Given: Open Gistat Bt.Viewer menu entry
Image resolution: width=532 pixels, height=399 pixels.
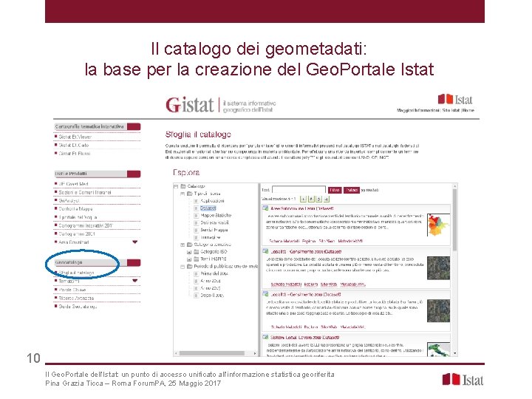Looking at the screenshot, I should pos(75,137).
